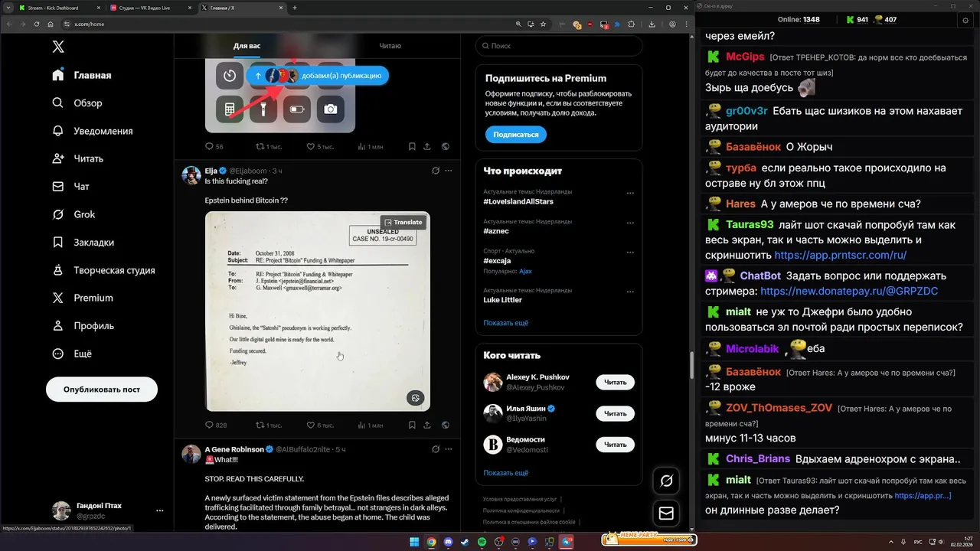The image size is (980, 551).
Task: Open Premium in the sidebar
Action: click(82, 298)
